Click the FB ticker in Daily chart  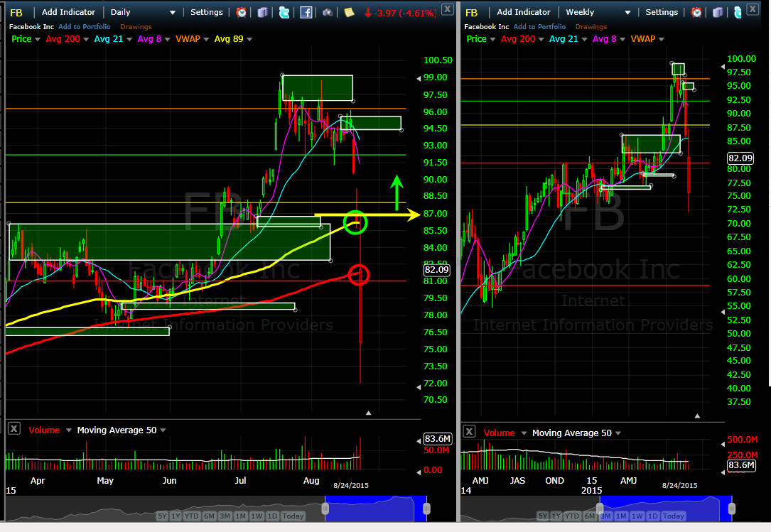16,13
